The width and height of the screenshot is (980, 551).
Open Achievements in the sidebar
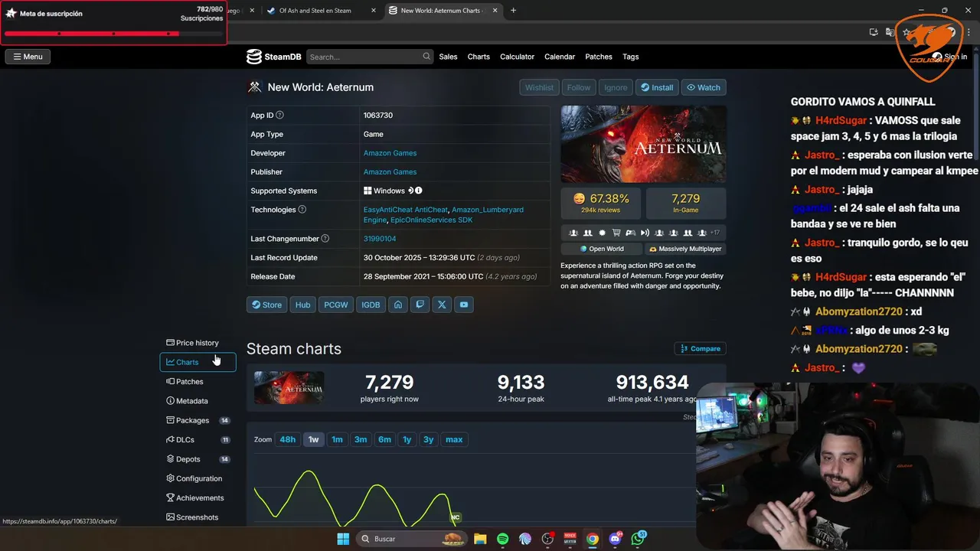pyautogui.click(x=198, y=498)
